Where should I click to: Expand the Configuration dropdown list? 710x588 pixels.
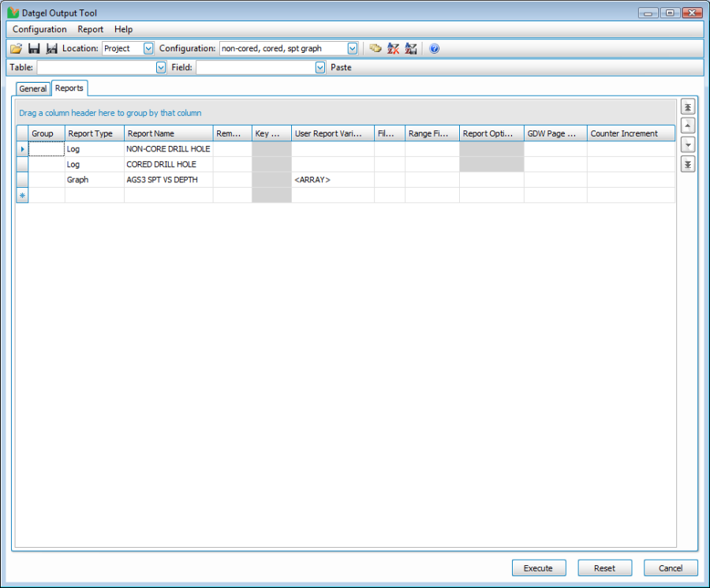(353, 49)
